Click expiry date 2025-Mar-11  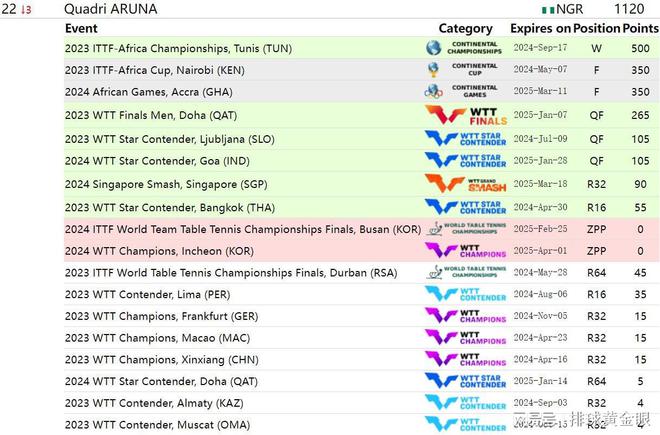(x=540, y=91)
